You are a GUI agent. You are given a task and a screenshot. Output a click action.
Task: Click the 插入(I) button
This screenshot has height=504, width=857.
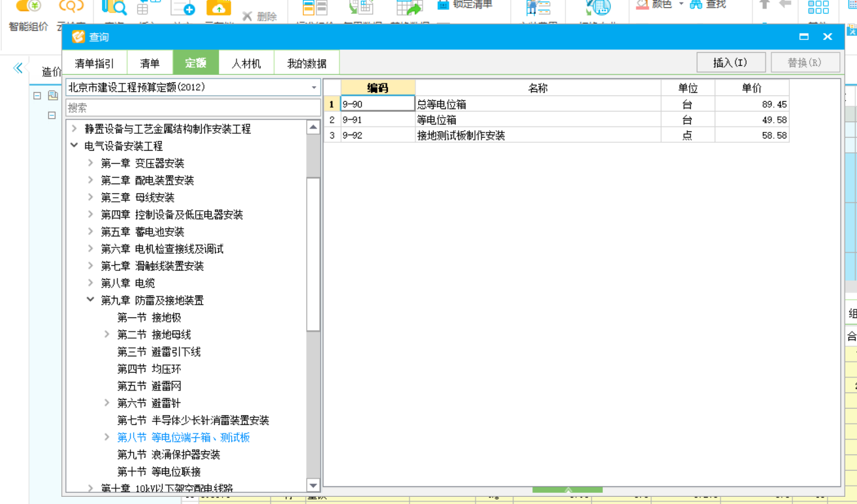tap(730, 63)
